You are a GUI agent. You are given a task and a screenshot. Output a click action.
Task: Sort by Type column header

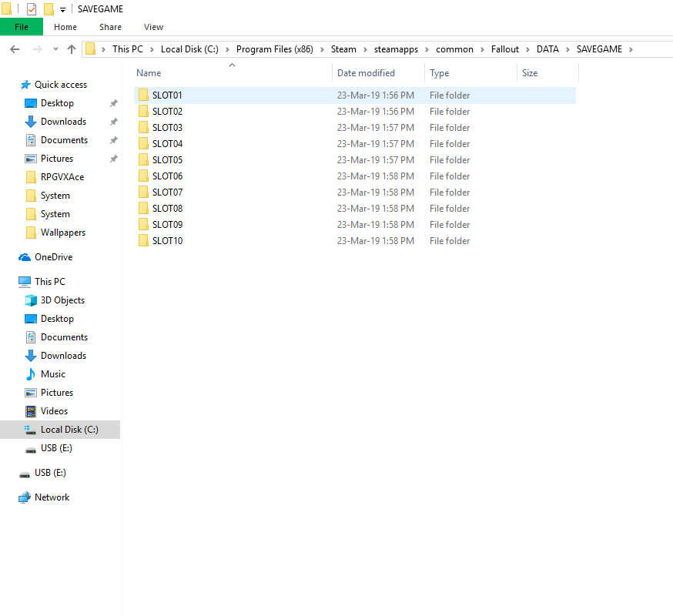439,73
